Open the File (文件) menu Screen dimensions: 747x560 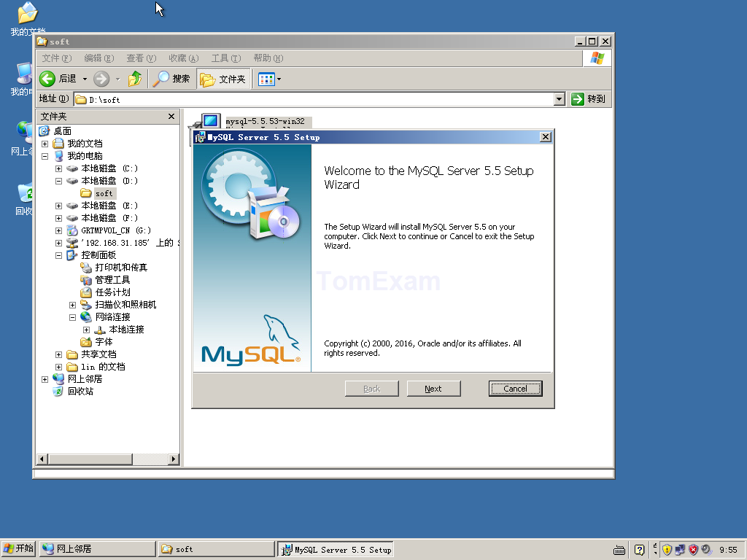click(56, 58)
